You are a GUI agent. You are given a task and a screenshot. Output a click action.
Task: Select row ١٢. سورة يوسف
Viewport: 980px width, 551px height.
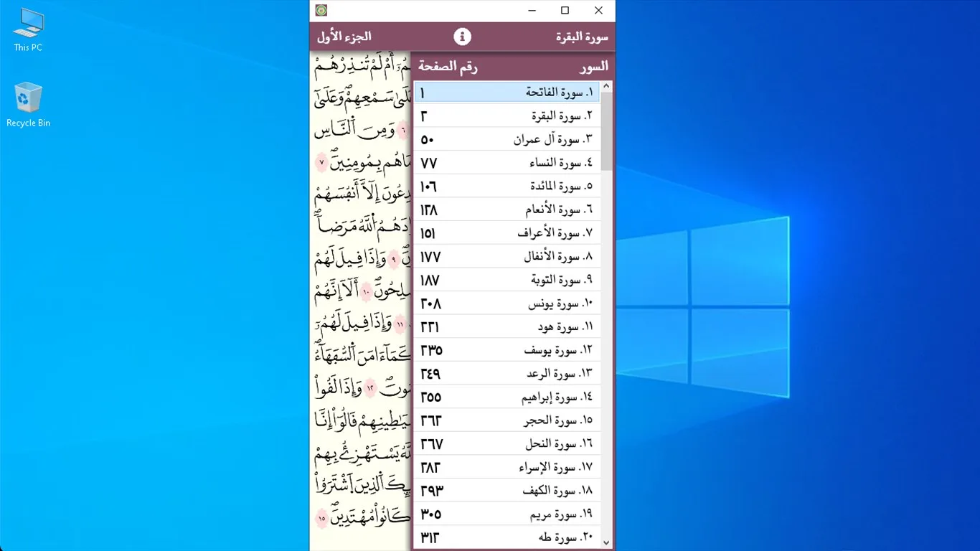tap(507, 350)
